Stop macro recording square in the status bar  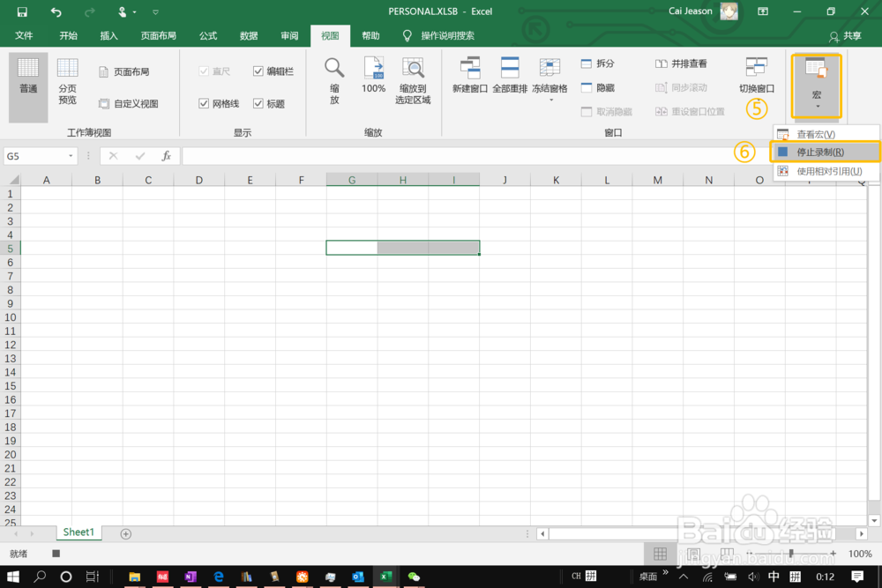(56, 554)
